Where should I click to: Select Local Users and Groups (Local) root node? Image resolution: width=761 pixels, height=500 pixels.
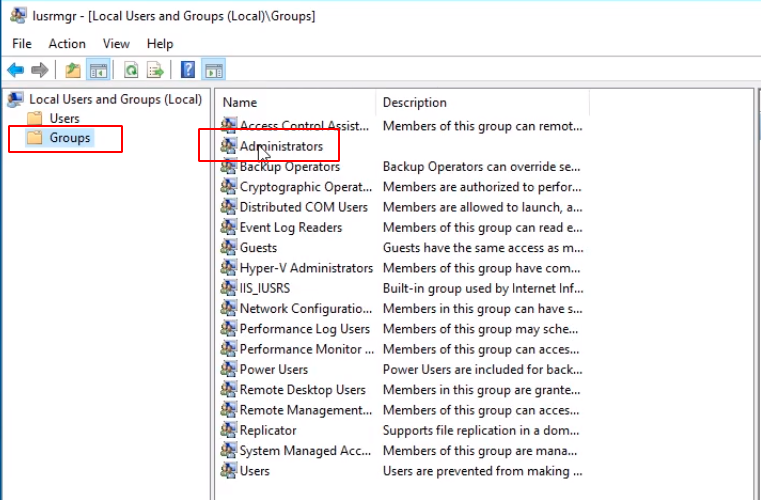tap(116, 100)
